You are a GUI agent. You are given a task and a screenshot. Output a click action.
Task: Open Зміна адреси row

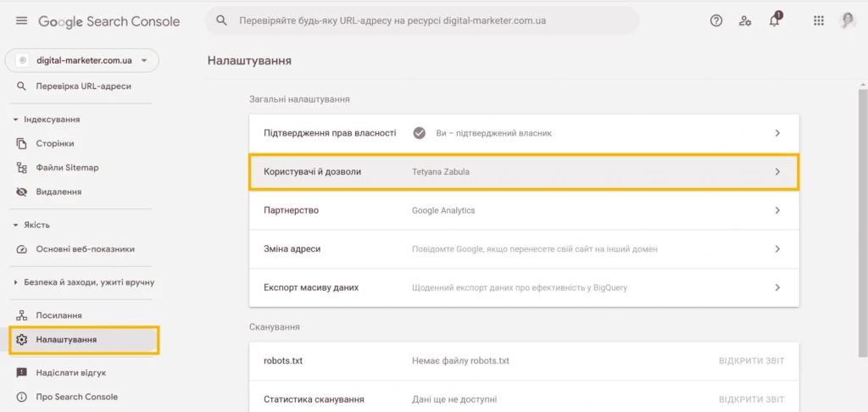coord(524,249)
